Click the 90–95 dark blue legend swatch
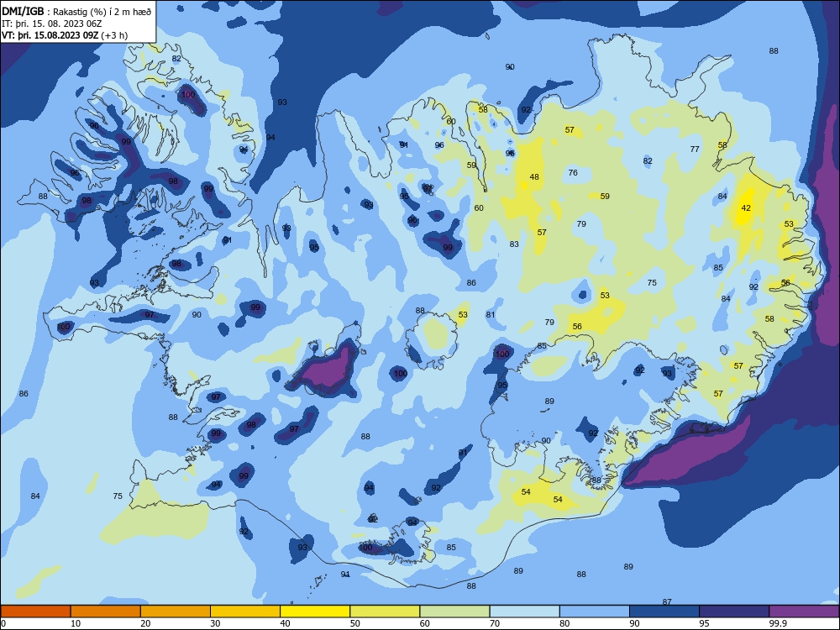Screen dimensions: 840x630 (x=664, y=612)
